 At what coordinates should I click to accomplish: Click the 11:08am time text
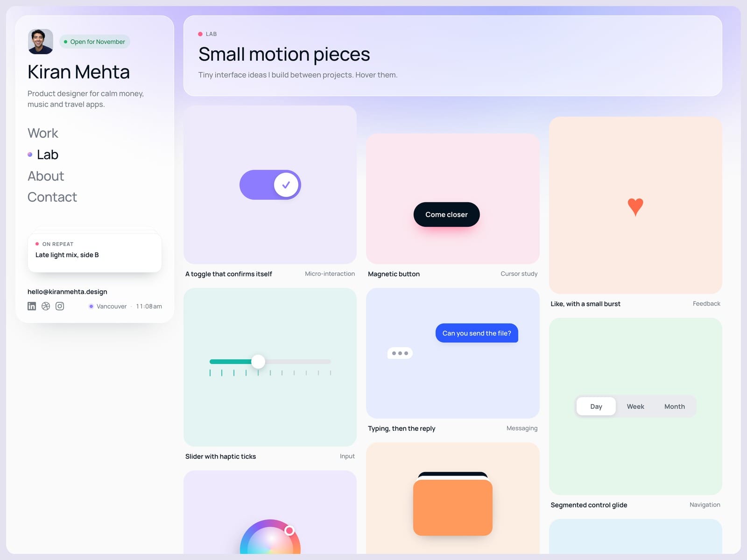[x=149, y=307]
